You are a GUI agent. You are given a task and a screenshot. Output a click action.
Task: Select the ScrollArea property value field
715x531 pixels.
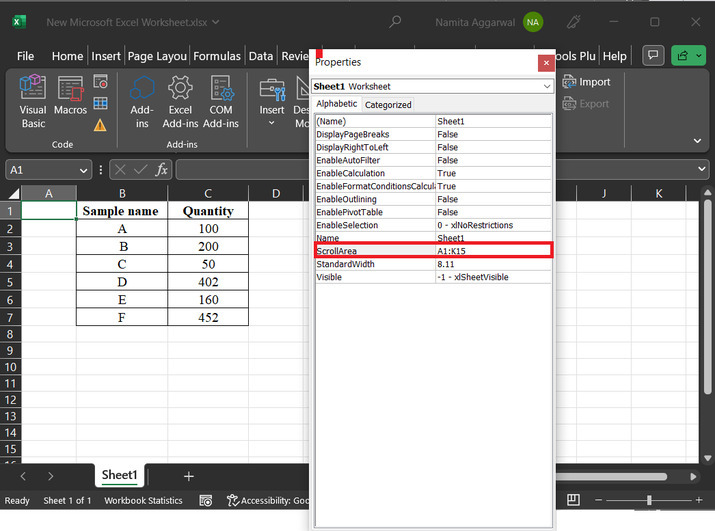coord(492,251)
